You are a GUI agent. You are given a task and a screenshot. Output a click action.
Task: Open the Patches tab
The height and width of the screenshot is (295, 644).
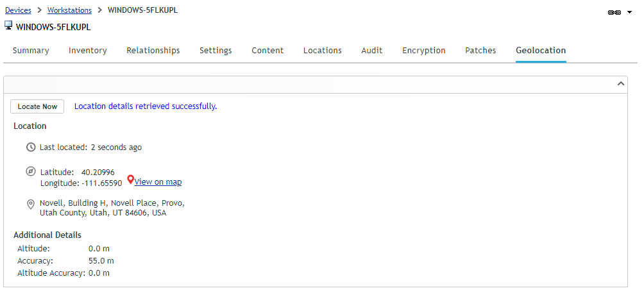[x=480, y=51]
